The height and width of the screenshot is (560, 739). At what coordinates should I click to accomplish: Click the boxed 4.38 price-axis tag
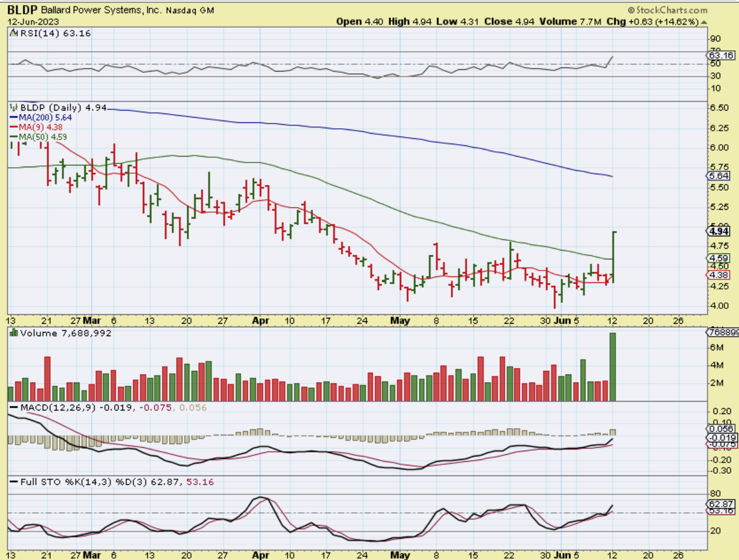pyautogui.click(x=719, y=275)
